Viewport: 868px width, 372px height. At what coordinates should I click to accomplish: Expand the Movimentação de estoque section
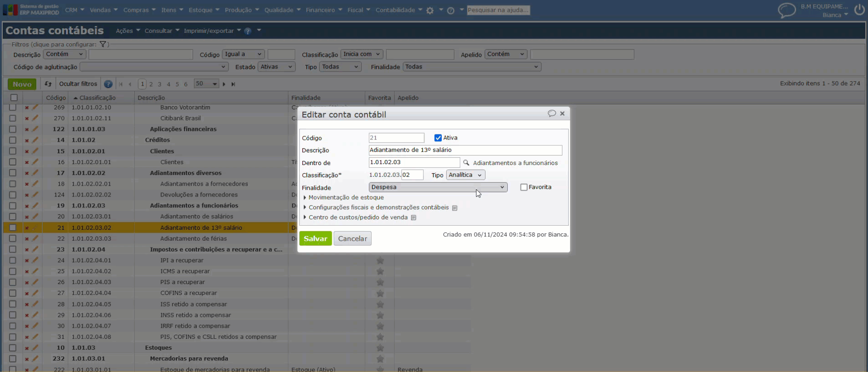[344, 197]
